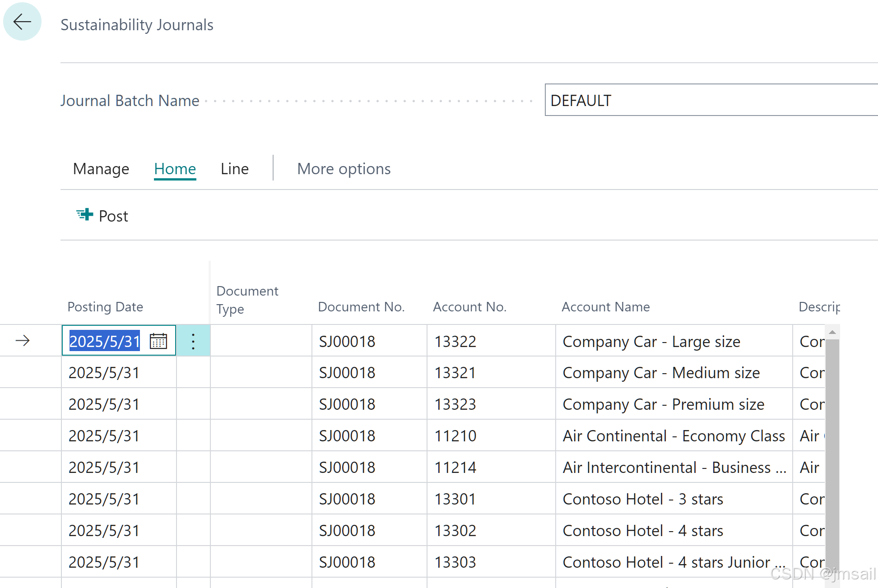Click Contoso Hotel - 4 stars cell
This screenshot has width=878, height=588.
674,531
